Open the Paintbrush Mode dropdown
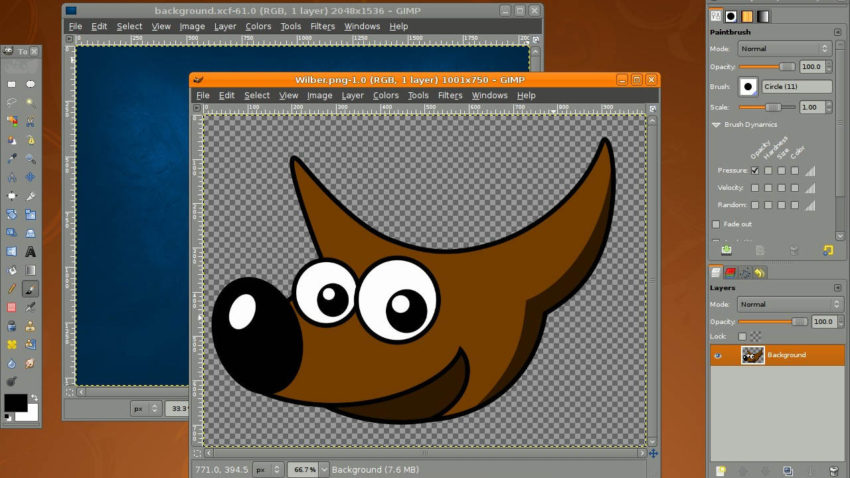 [x=784, y=48]
